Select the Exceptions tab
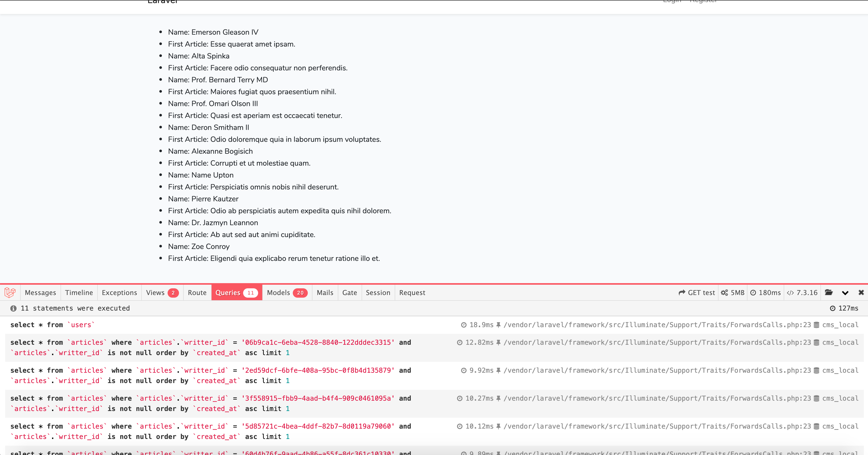 click(x=119, y=293)
